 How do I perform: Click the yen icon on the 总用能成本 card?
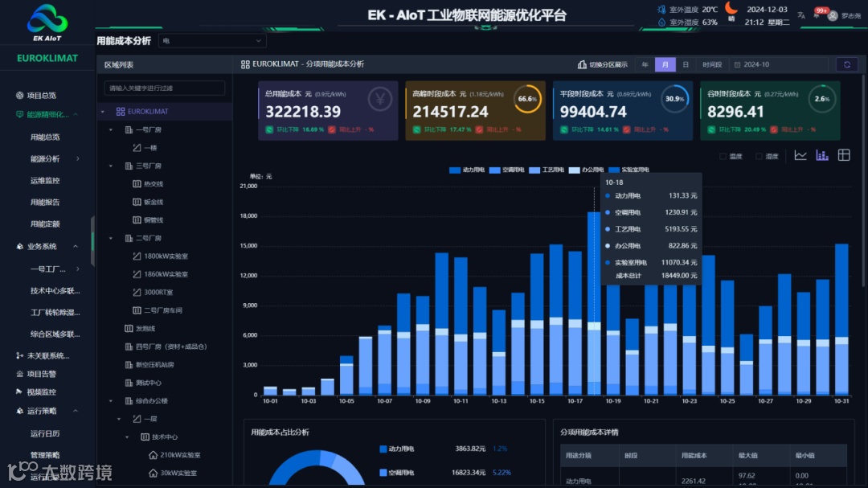pos(379,100)
